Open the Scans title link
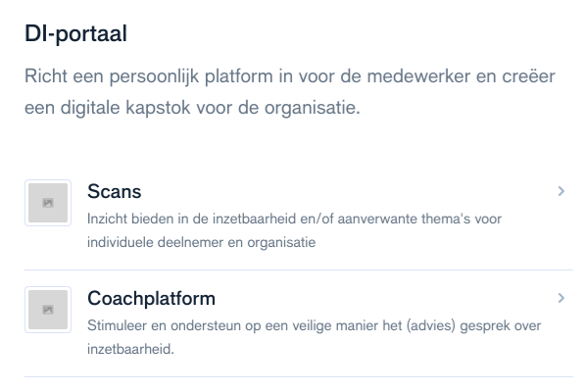 [x=115, y=191]
